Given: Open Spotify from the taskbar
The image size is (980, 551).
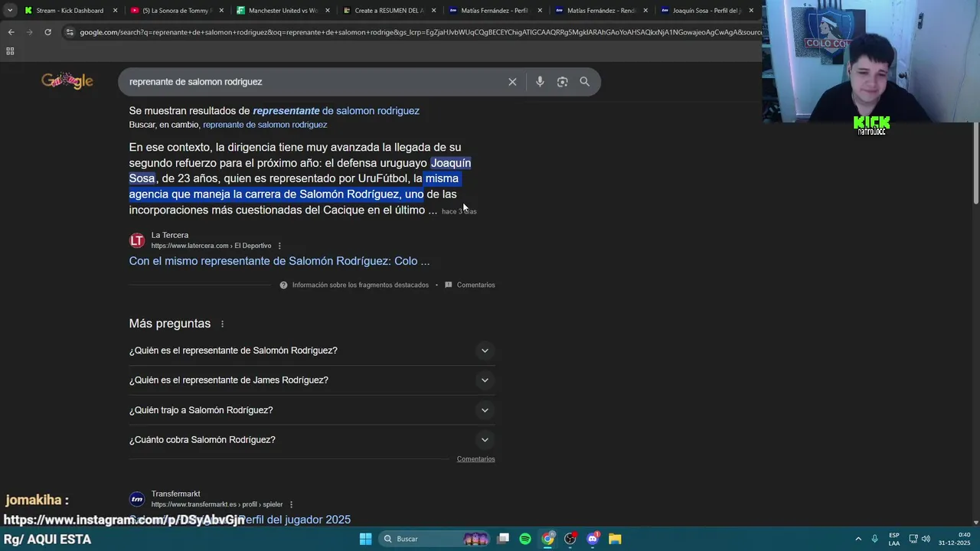Looking at the screenshot, I should click(x=525, y=539).
